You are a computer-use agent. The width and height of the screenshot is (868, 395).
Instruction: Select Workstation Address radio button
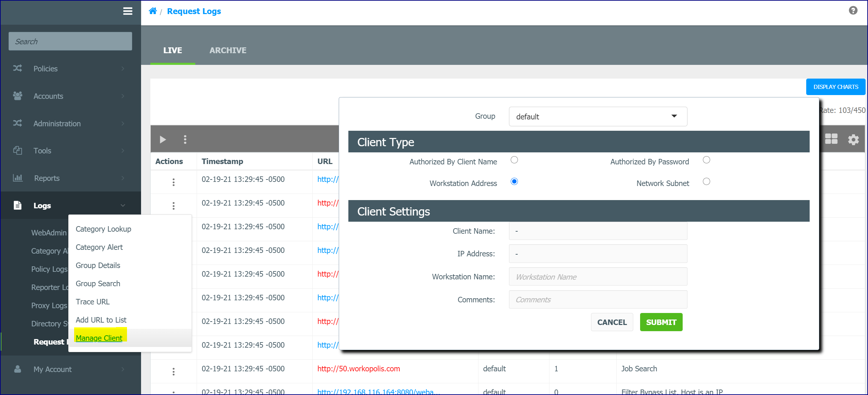pyautogui.click(x=514, y=182)
